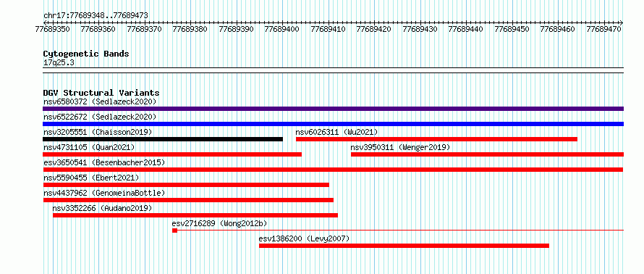The height and width of the screenshot is (274, 644).
Task: Click ruler position 77689360
Action: coord(98,29)
